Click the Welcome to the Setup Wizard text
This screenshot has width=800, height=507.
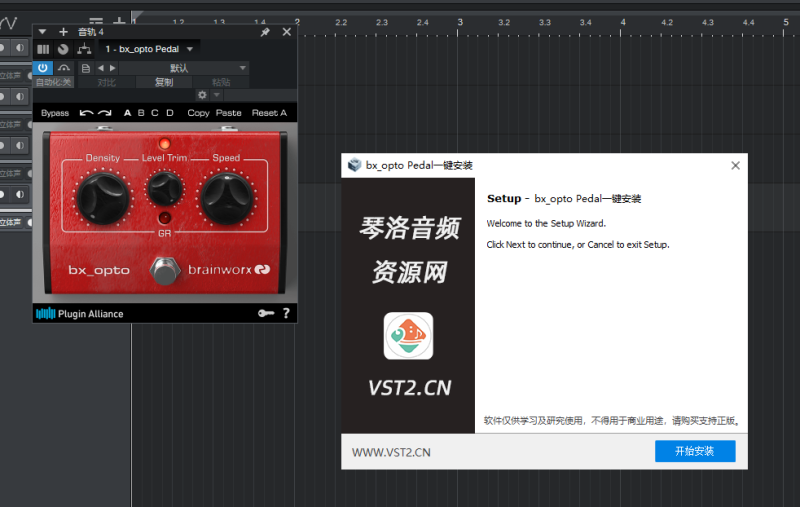pos(546,223)
